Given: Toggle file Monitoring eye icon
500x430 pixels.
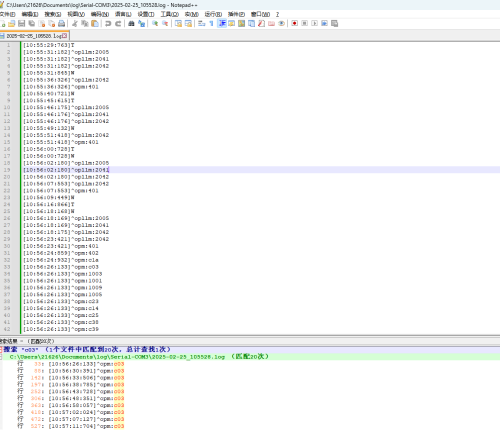Looking at the screenshot, I should coord(281,23).
